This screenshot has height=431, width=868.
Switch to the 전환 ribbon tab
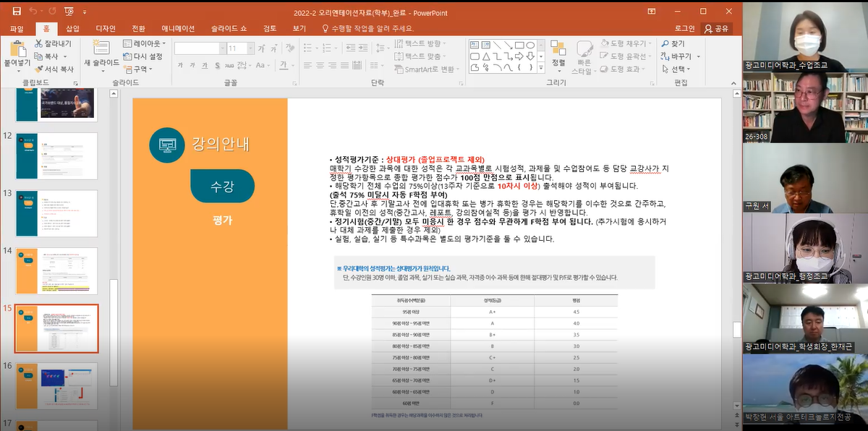tap(138, 29)
